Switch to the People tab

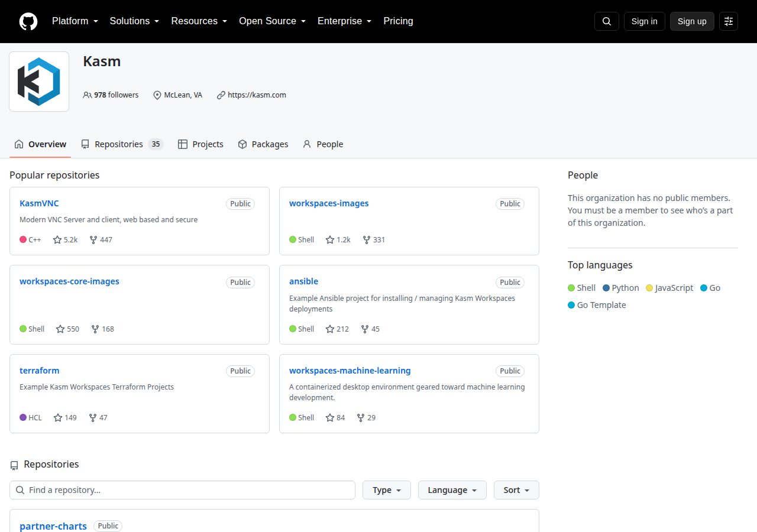pyautogui.click(x=323, y=144)
